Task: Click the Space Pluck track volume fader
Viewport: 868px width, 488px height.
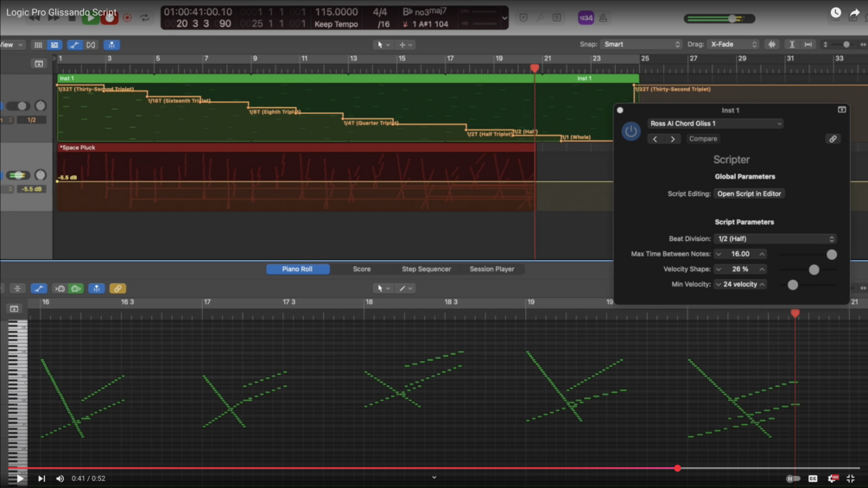Action: pyautogui.click(x=18, y=175)
